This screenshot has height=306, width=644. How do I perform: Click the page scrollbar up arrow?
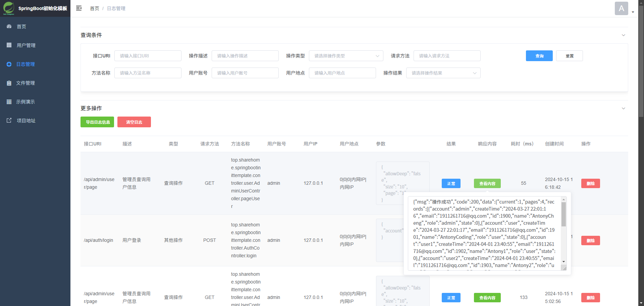[x=641, y=3]
